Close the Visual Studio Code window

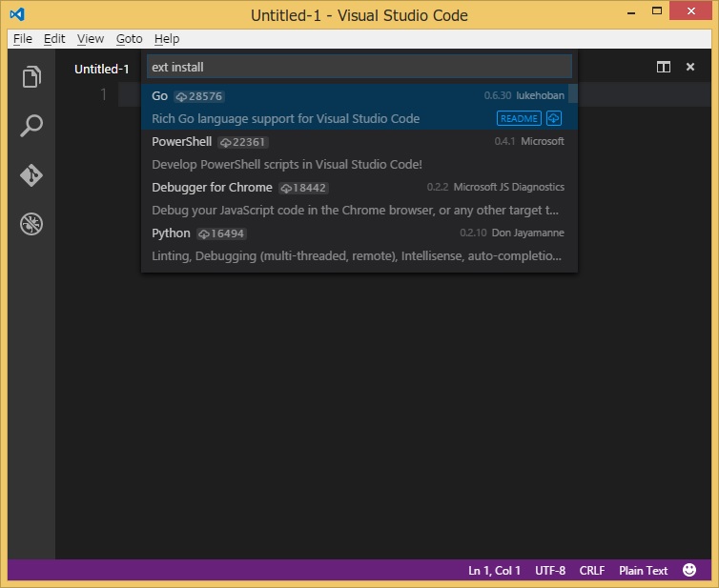690,11
